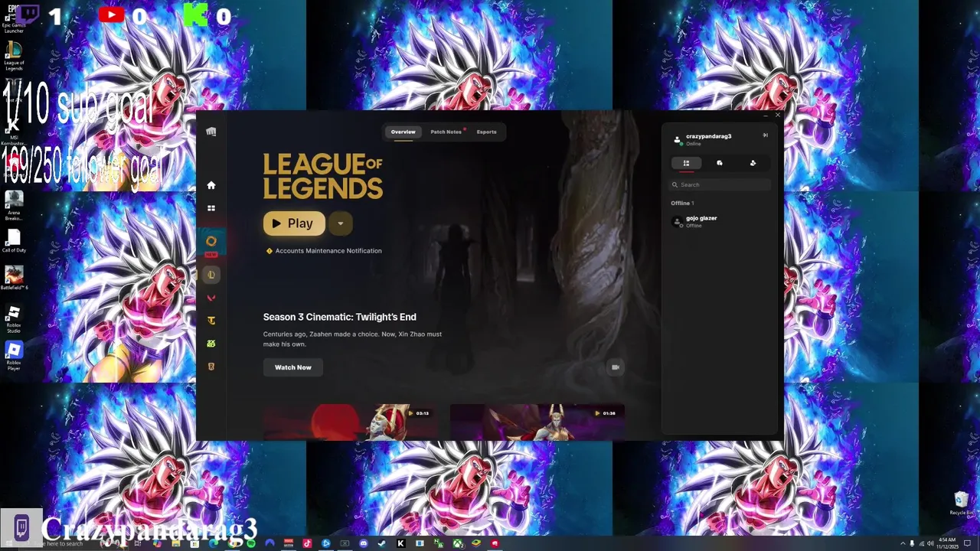
Task: Open the Kick app icon in the taskbar
Action: coord(401,543)
